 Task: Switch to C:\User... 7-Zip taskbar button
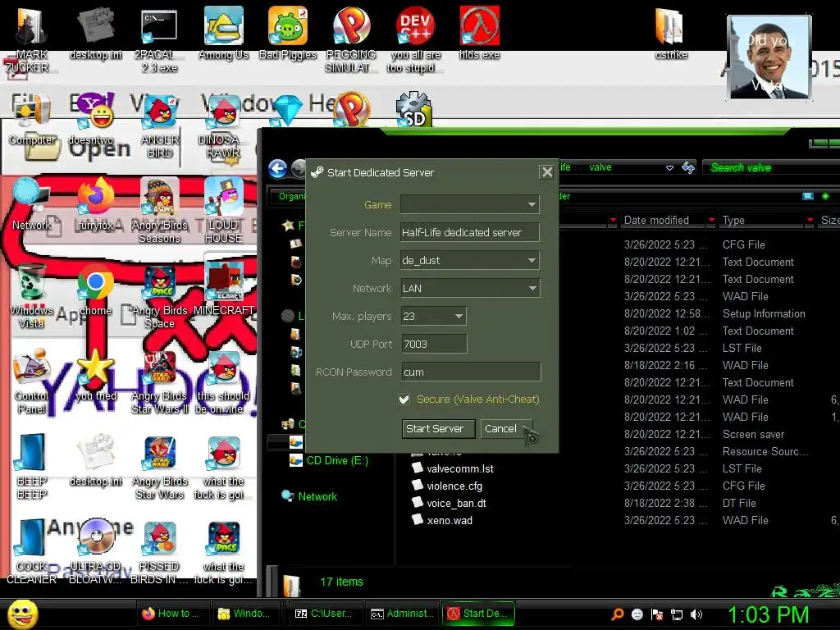(x=325, y=614)
